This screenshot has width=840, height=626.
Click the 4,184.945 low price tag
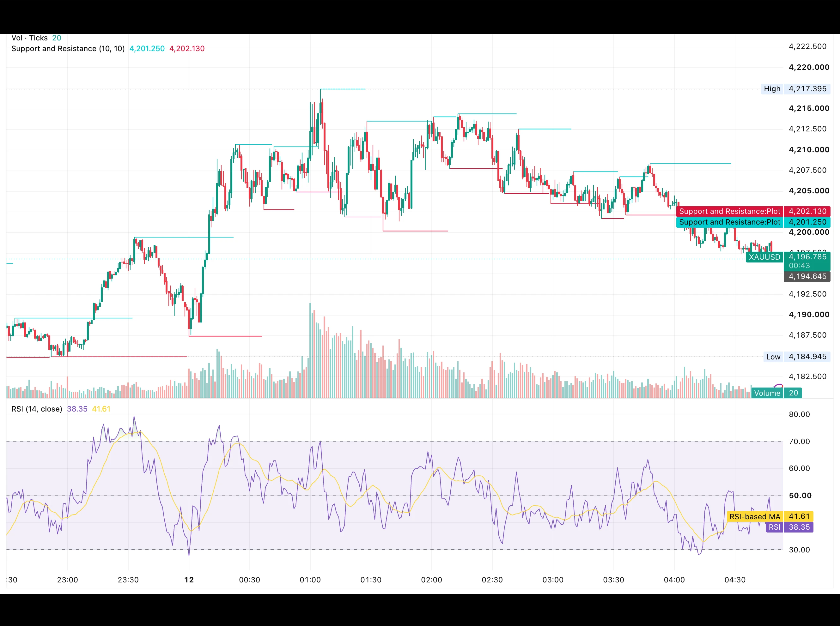pos(807,357)
